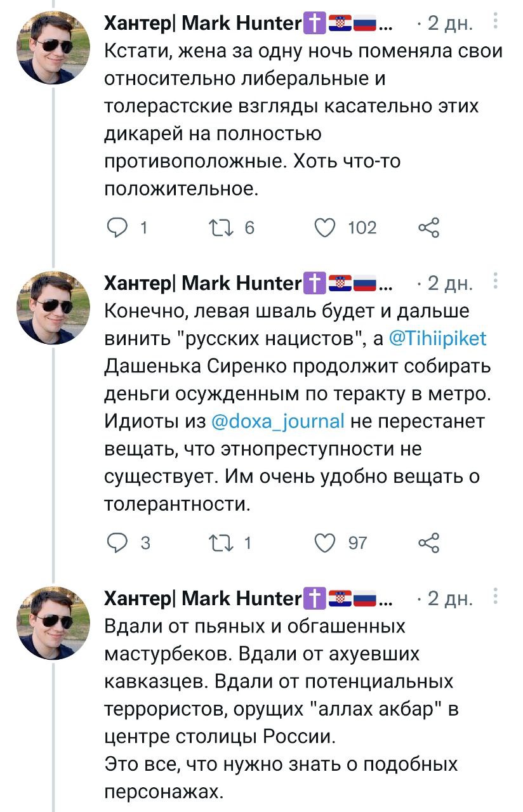
Task: Open more options menu on second tweet
Action: pos(495,280)
